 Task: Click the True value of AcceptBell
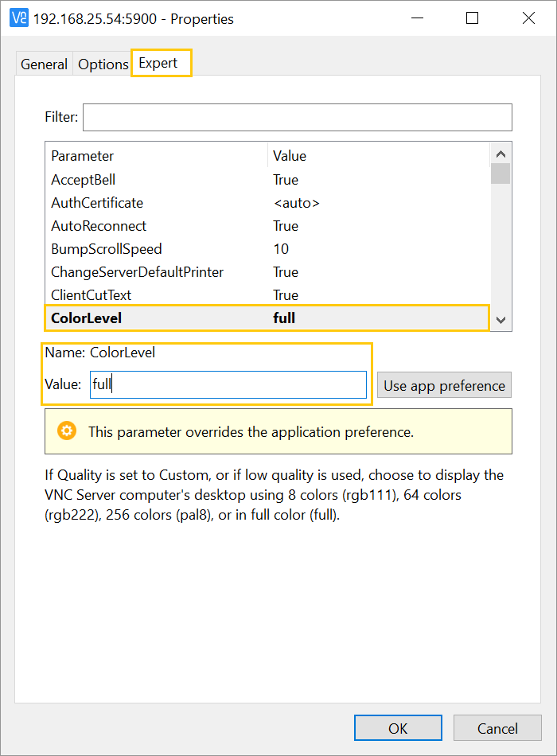(286, 180)
